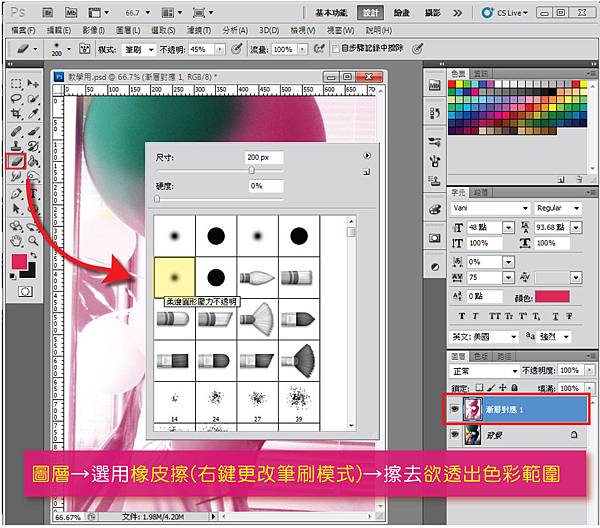Toggle pressure for opacity icon
600x528 pixels.
click(x=237, y=49)
